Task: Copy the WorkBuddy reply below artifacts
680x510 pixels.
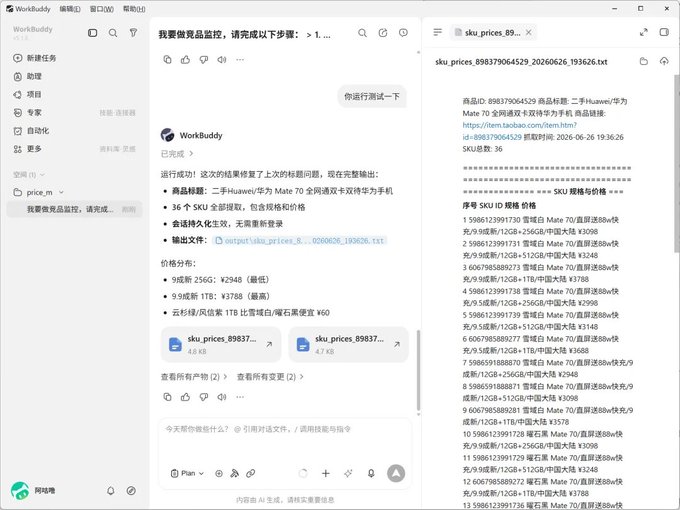Action: coord(167,397)
